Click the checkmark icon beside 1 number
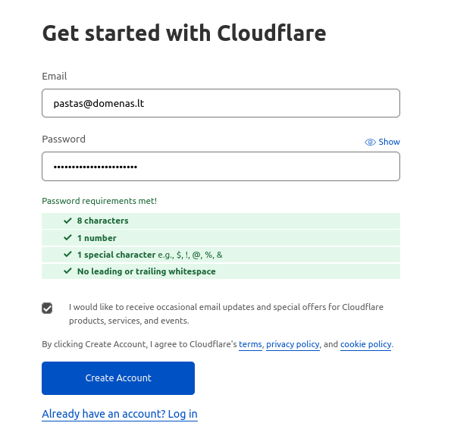The image size is (476, 448). pyautogui.click(x=68, y=238)
